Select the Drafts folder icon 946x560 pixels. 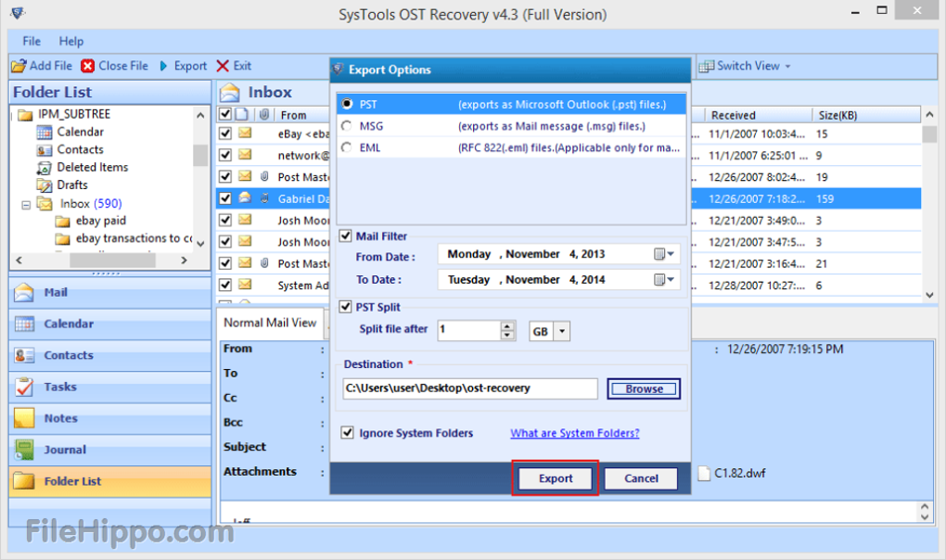tap(44, 185)
